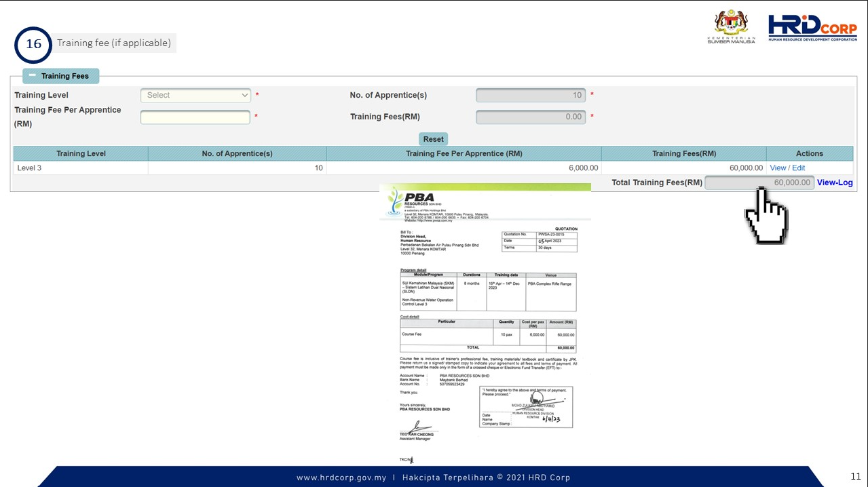Click the Kementerian Sumber Manusia crest logo
This screenshot has height=487, width=868.
pos(731,27)
